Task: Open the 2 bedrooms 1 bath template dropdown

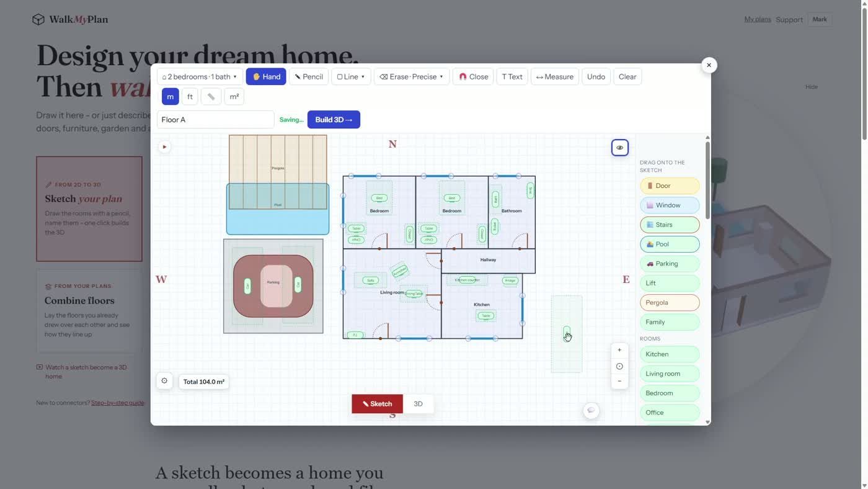Action: point(200,76)
